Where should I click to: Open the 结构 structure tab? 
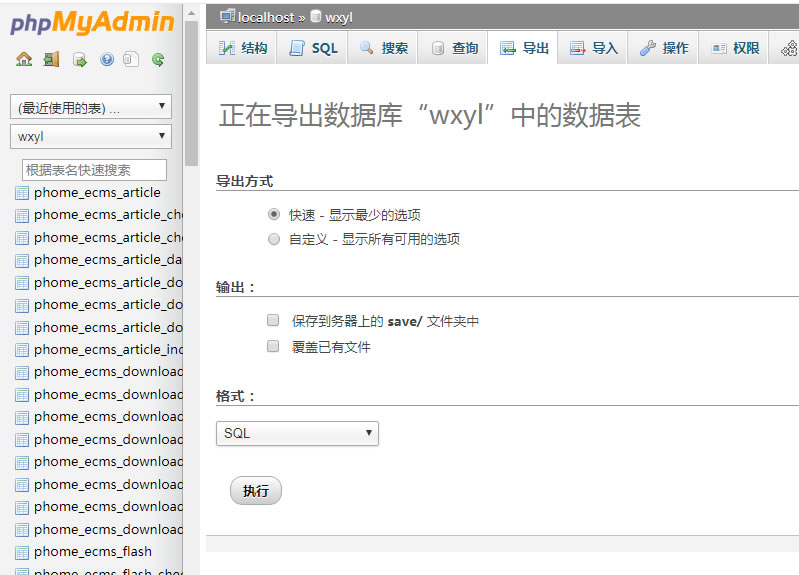tap(242, 48)
